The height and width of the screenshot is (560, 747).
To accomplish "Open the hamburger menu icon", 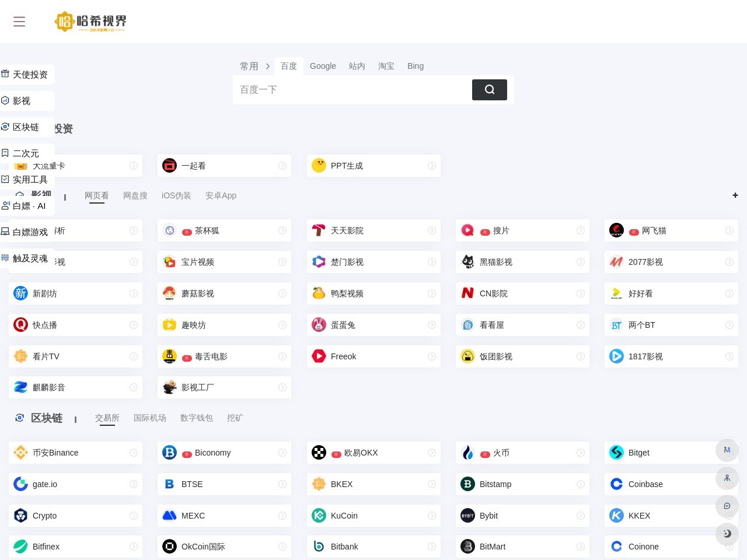I will coord(19,22).
